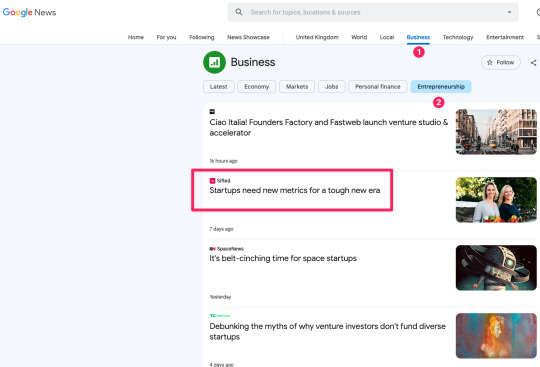Click the '7 days ago' timestamp
Screen dimensions: 540x367
click(x=221, y=229)
